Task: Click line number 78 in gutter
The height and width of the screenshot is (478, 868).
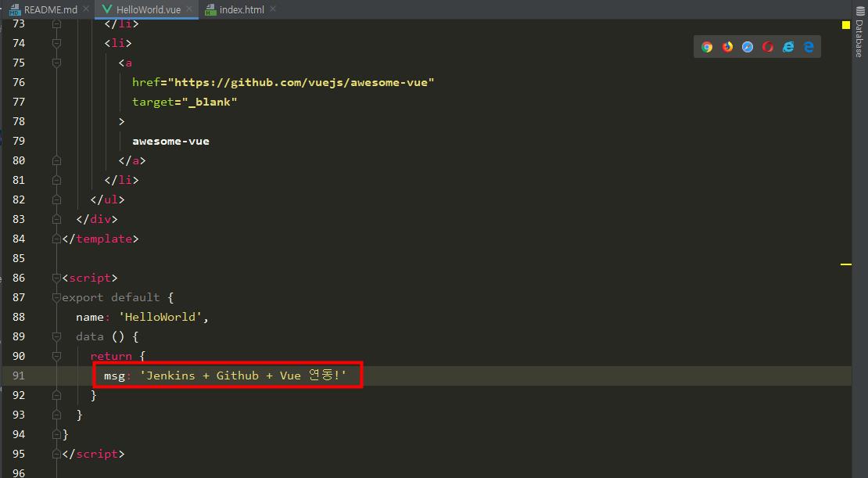Action: click(x=19, y=121)
